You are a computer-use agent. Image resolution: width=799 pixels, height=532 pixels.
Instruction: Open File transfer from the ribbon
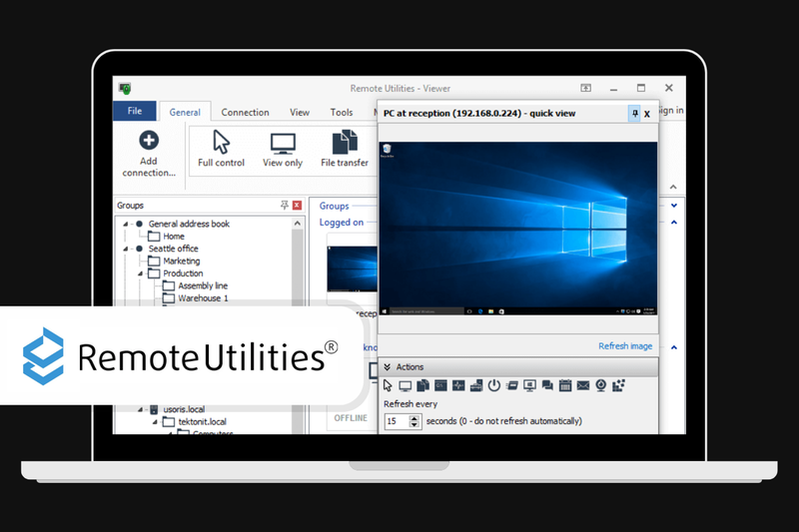pyautogui.click(x=345, y=149)
